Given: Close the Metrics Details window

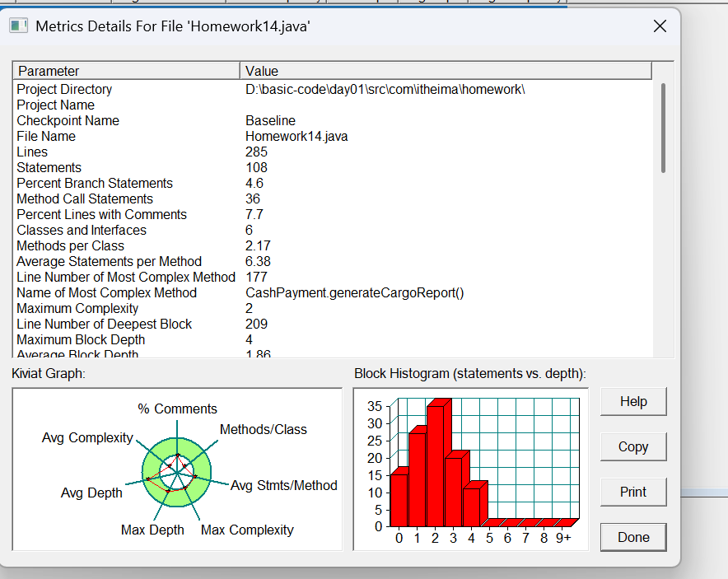Looking at the screenshot, I should pyautogui.click(x=660, y=26).
